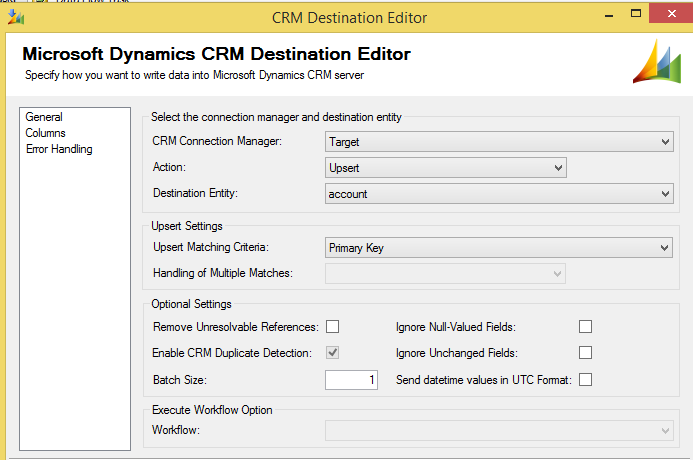Click the Batch Size input field
Screen dimensions: 693x460
coord(351,380)
